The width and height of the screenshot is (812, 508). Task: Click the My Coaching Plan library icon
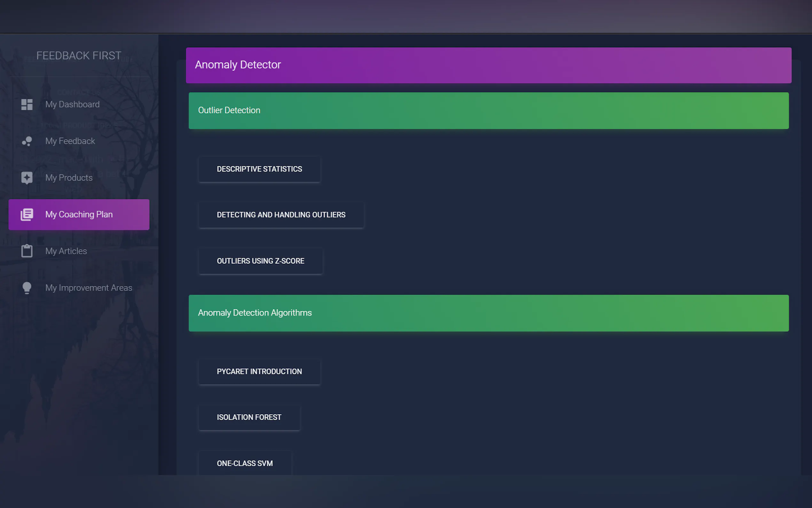pos(27,214)
